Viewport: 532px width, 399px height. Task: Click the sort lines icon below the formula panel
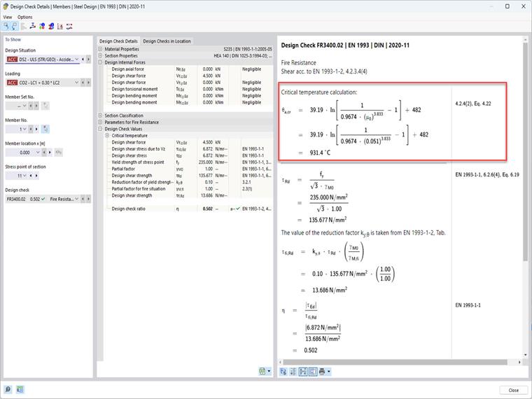293,372
